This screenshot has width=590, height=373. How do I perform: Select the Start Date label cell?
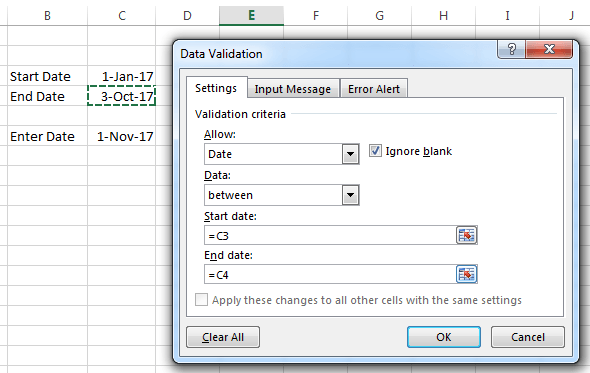[x=47, y=76]
